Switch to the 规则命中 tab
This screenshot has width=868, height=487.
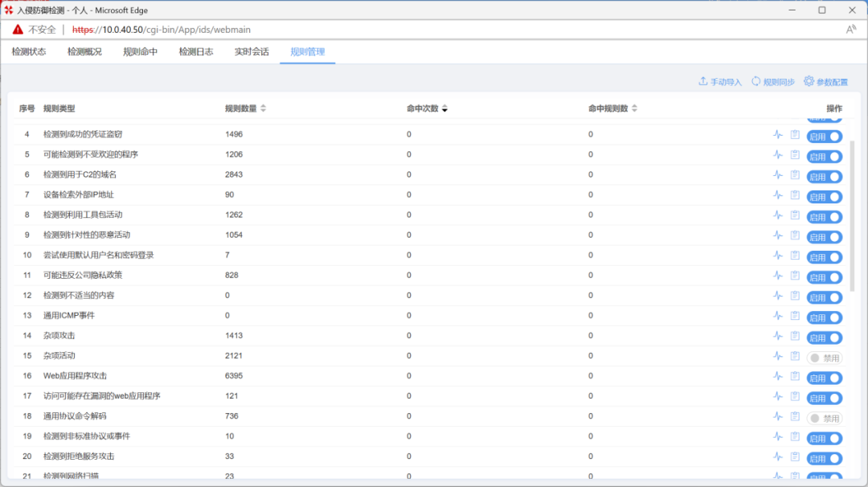click(140, 51)
